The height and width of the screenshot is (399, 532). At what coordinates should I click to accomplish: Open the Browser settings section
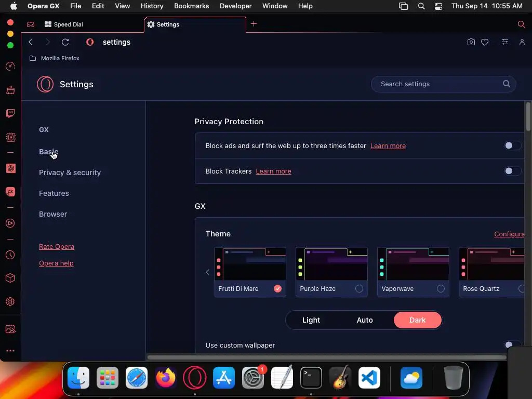point(53,214)
